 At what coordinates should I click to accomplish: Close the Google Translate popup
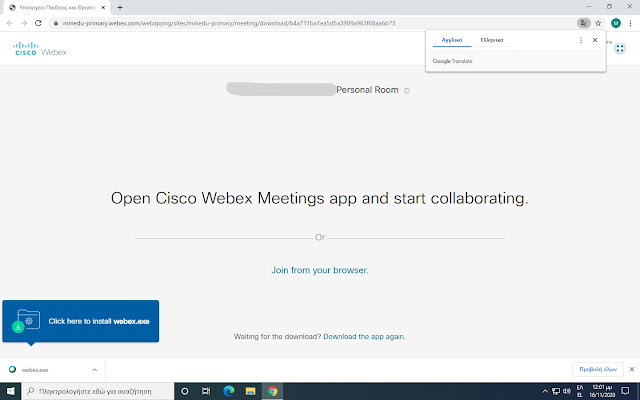[x=595, y=40]
